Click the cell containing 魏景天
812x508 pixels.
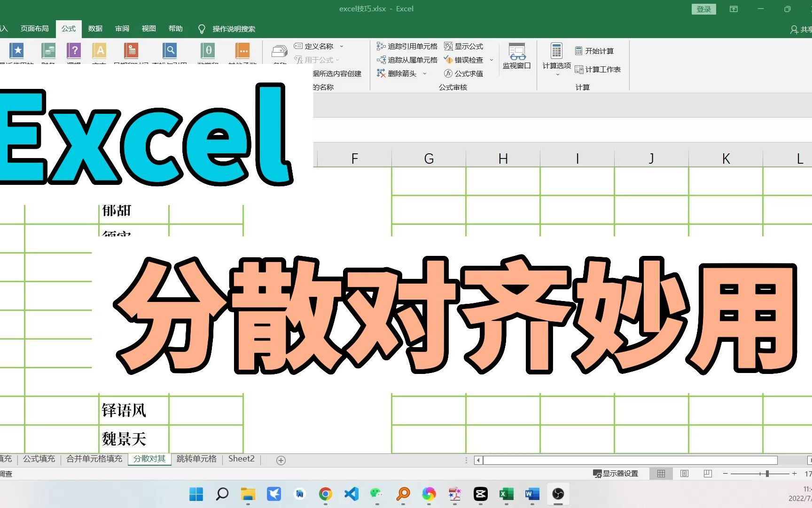click(134, 439)
